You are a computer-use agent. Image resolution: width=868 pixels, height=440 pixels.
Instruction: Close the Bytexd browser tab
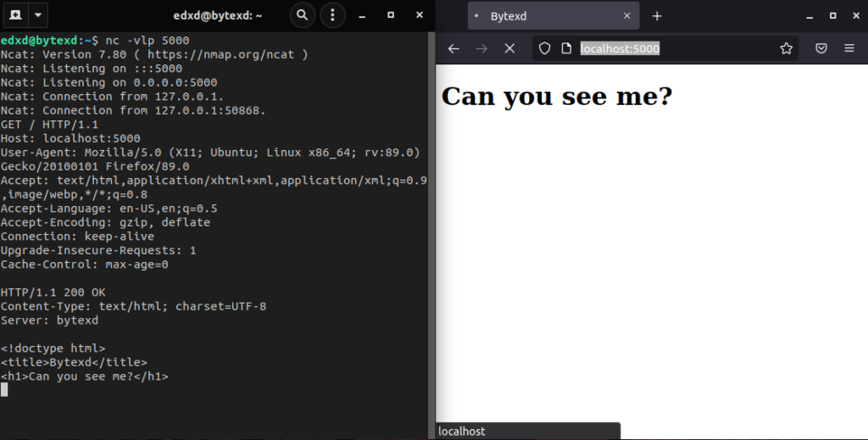tap(626, 15)
